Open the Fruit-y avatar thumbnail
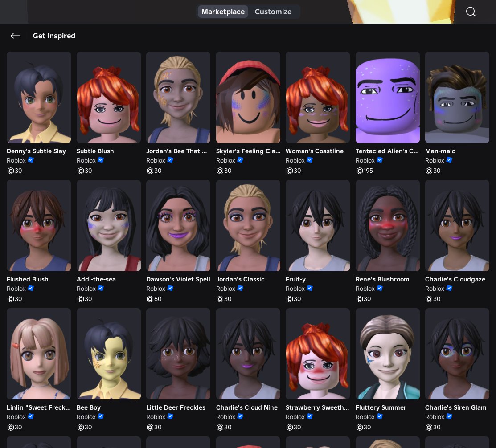Image resolution: width=496 pixels, height=448 pixels. [x=318, y=225]
